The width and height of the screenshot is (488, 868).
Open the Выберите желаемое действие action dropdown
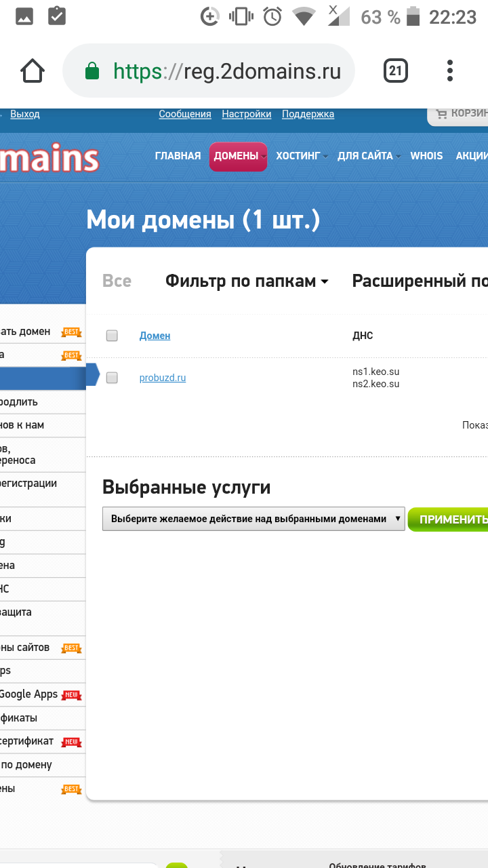coord(253,519)
